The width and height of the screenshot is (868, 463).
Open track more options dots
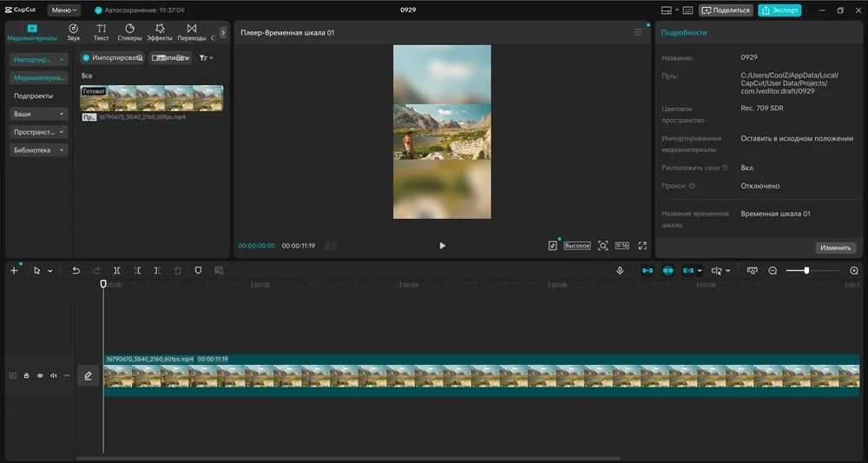(67, 375)
